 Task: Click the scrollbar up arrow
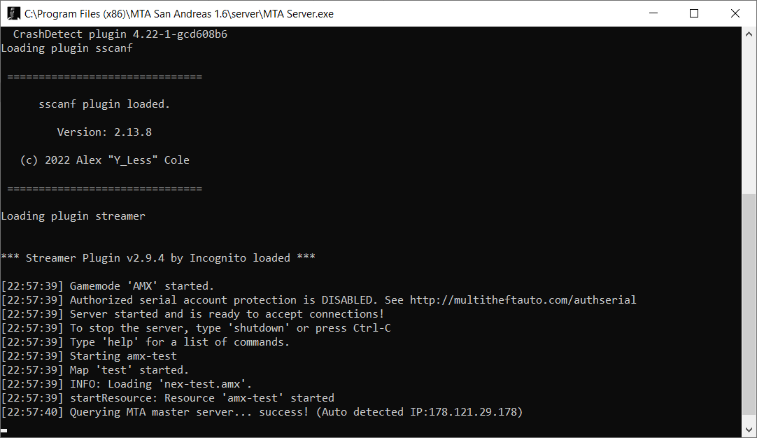coord(749,34)
